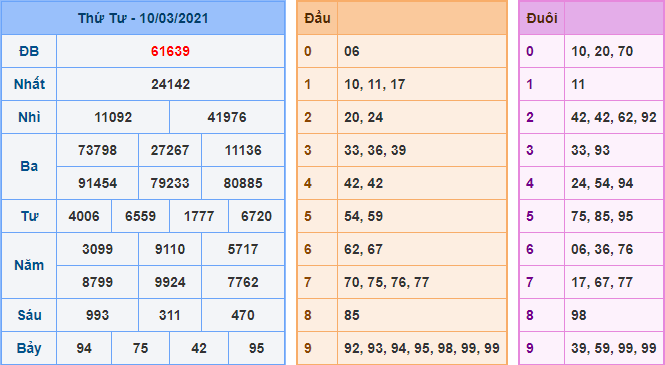Select Năm prize number 3099

click(x=98, y=249)
